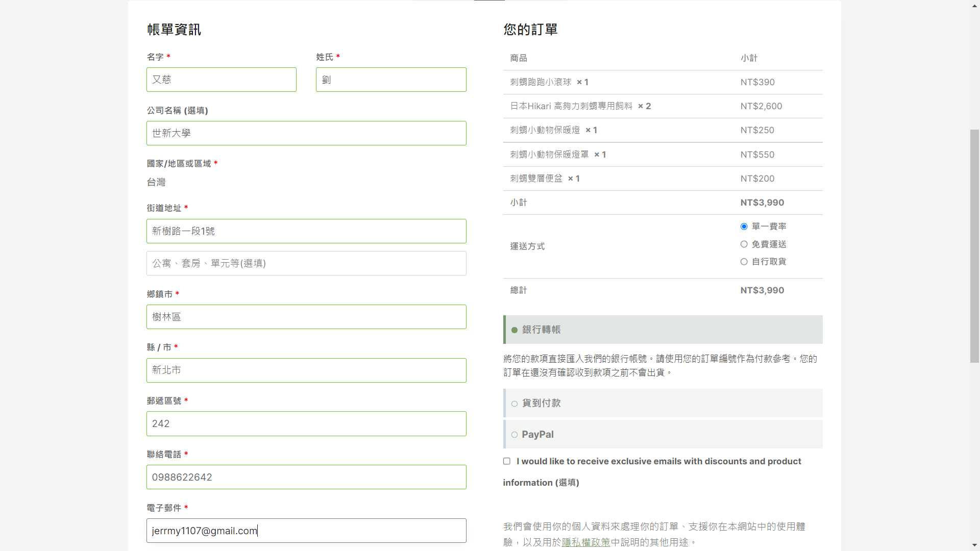
Task: Select the 單一費率 shipping option
Action: coord(744,227)
